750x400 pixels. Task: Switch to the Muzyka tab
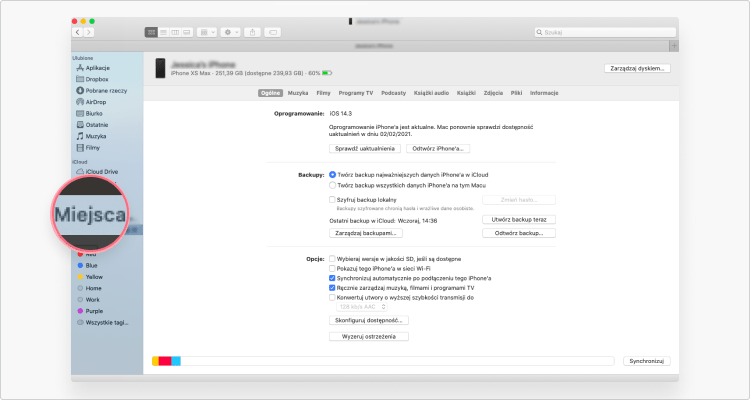point(298,93)
